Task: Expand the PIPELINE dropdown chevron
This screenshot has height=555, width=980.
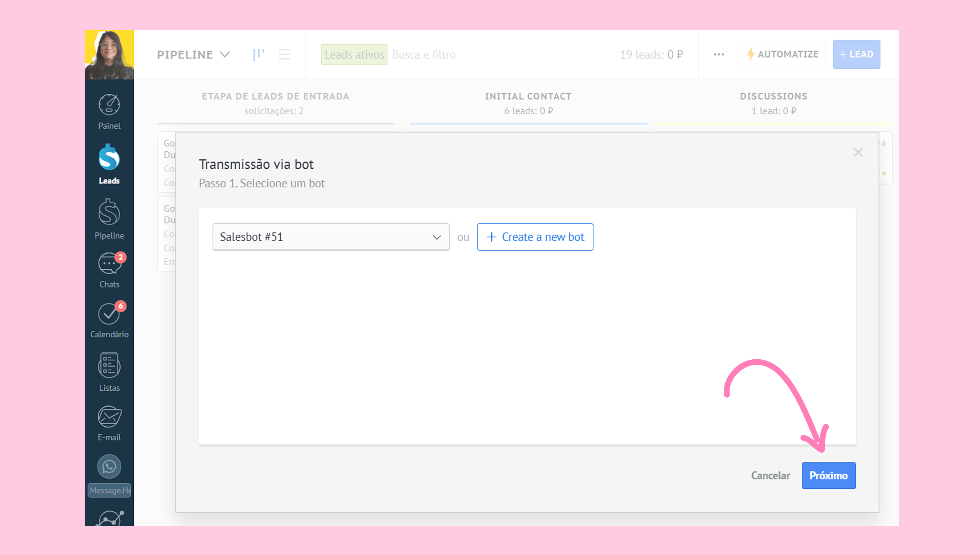Action: (225, 54)
